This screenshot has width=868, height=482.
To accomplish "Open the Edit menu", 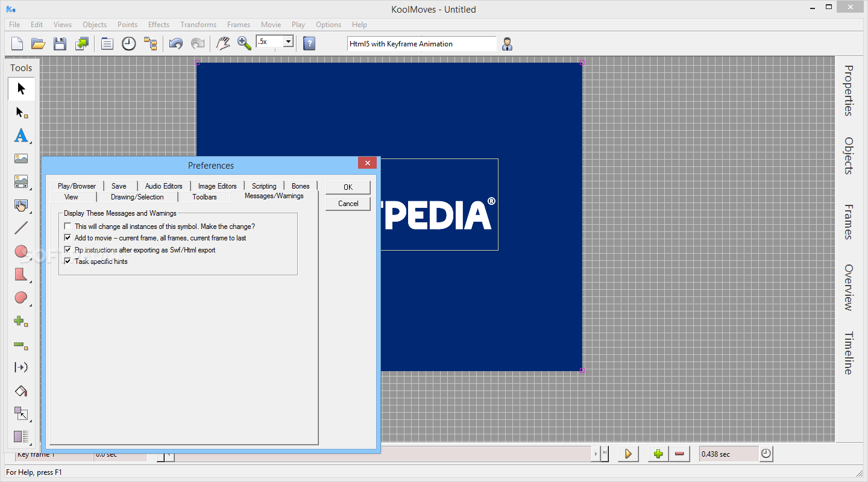I will (37, 25).
